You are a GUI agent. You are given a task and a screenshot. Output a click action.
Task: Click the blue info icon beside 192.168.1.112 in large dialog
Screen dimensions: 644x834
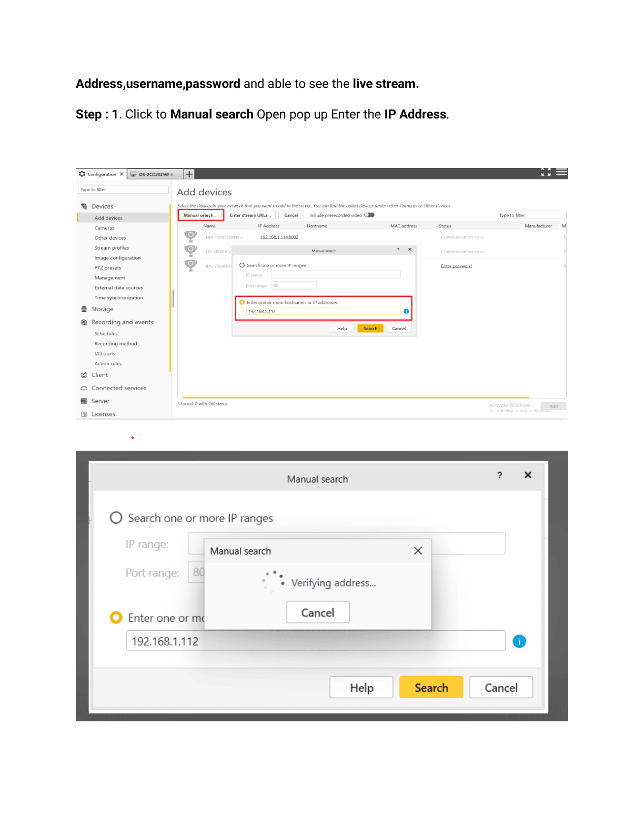[x=519, y=641]
